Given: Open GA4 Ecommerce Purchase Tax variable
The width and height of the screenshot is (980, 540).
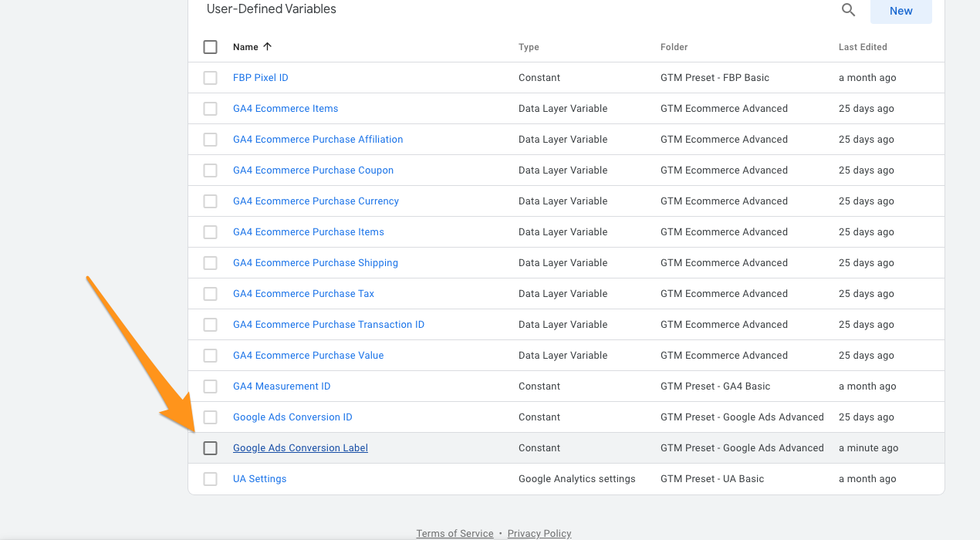Looking at the screenshot, I should point(304,294).
